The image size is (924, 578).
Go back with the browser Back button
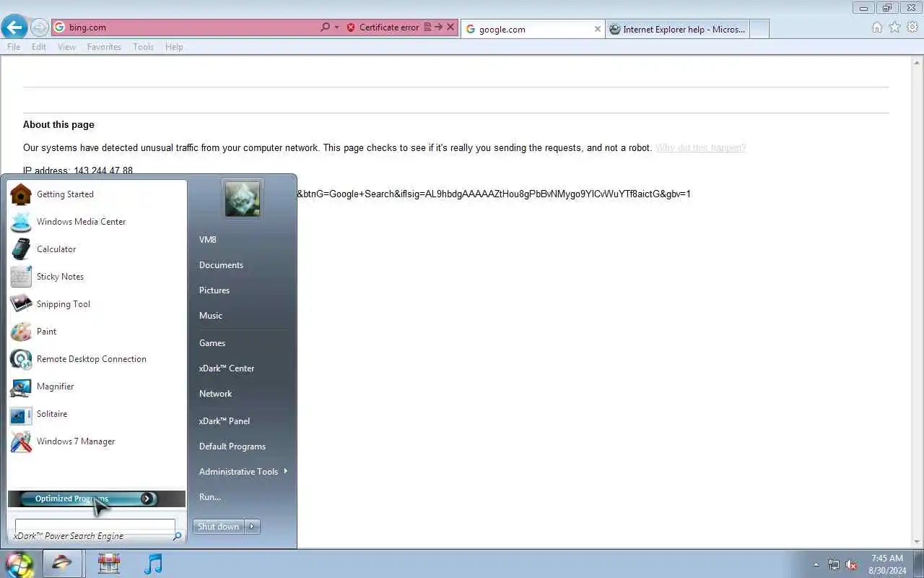click(x=14, y=27)
